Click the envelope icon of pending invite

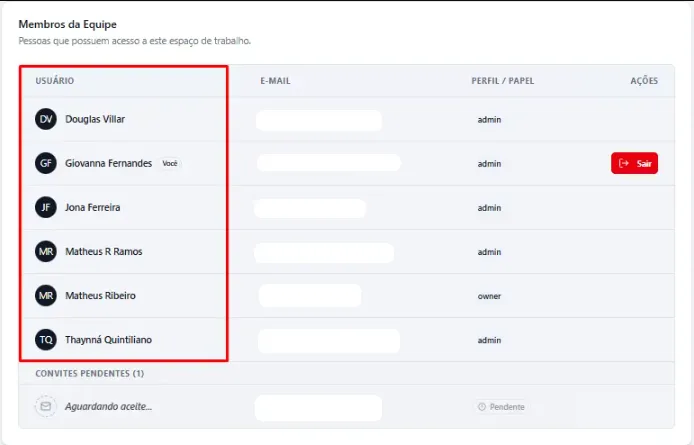coord(46,406)
